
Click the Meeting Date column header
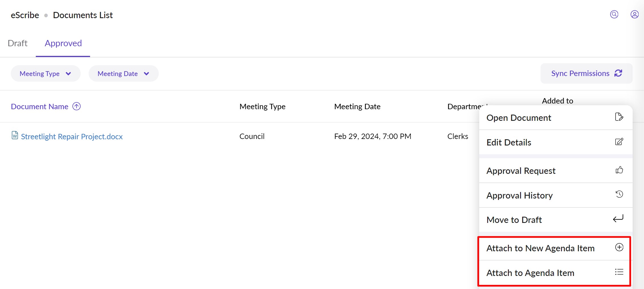tap(357, 107)
